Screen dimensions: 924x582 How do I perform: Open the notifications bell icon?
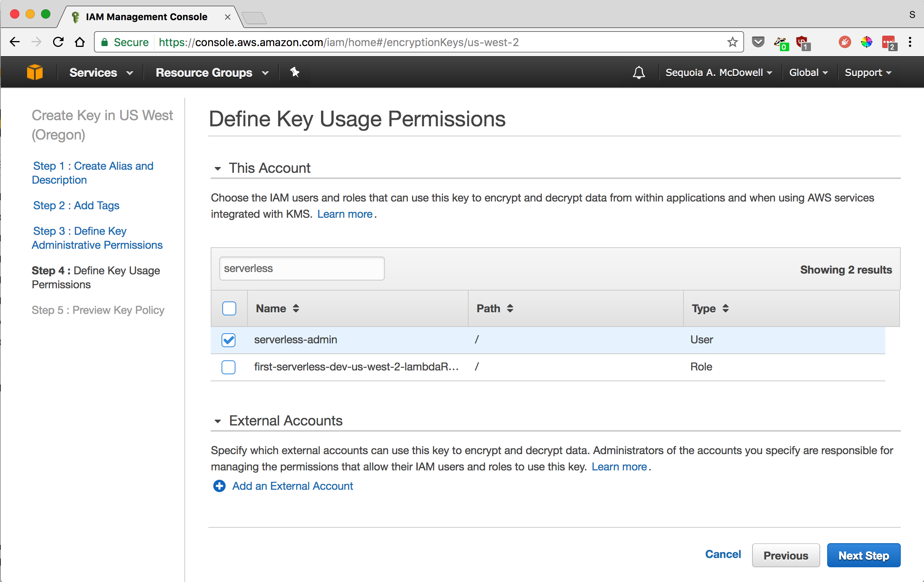(639, 72)
